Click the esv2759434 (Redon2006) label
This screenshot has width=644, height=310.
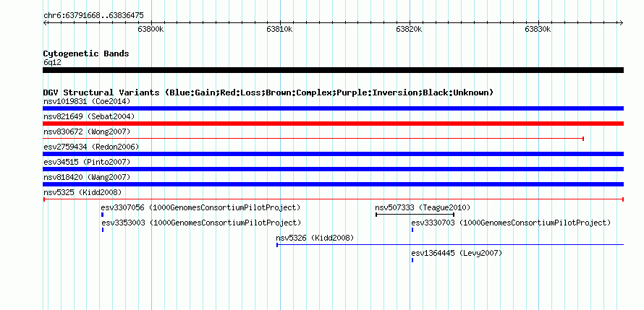91,147
